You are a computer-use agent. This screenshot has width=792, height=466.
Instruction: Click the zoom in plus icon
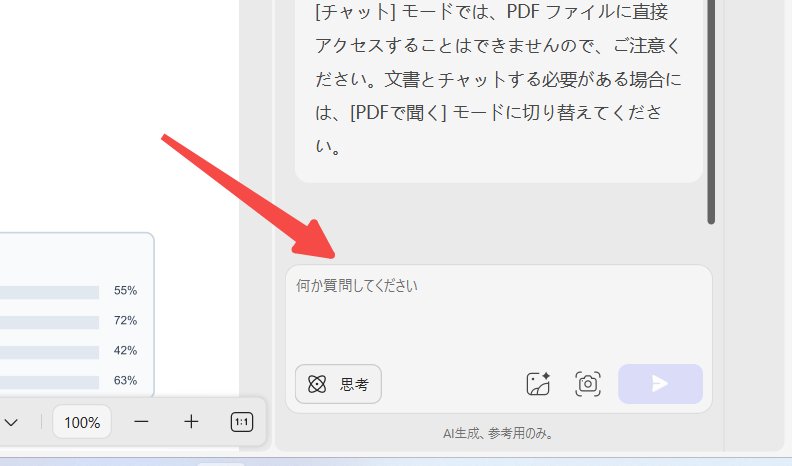pyautogui.click(x=191, y=422)
